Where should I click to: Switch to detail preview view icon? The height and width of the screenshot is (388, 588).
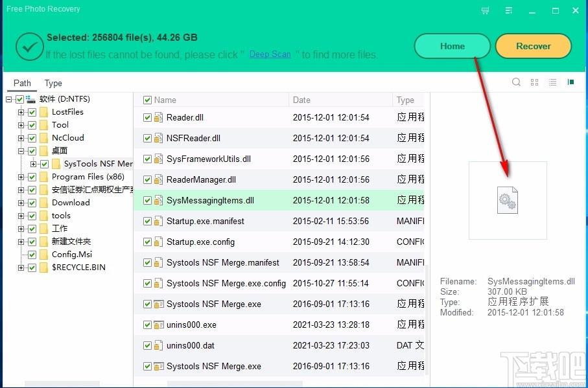[570, 82]
